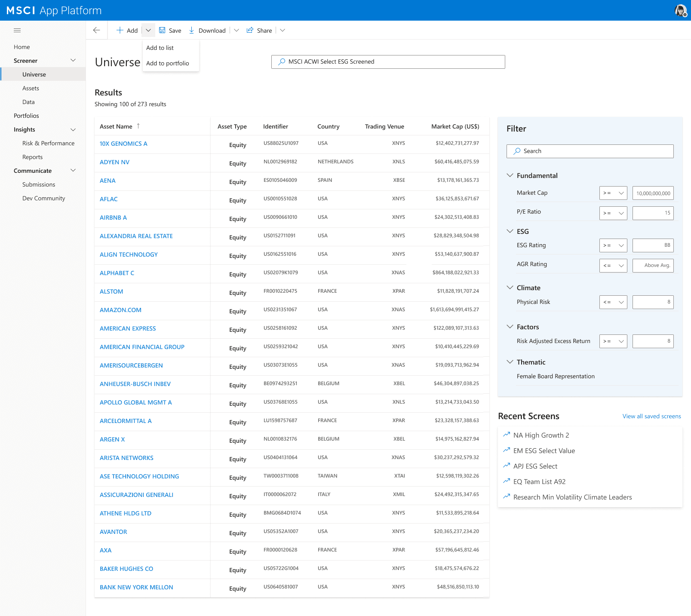Click the Market Cap value field
The image size is (691, 616).
point(653,193)
